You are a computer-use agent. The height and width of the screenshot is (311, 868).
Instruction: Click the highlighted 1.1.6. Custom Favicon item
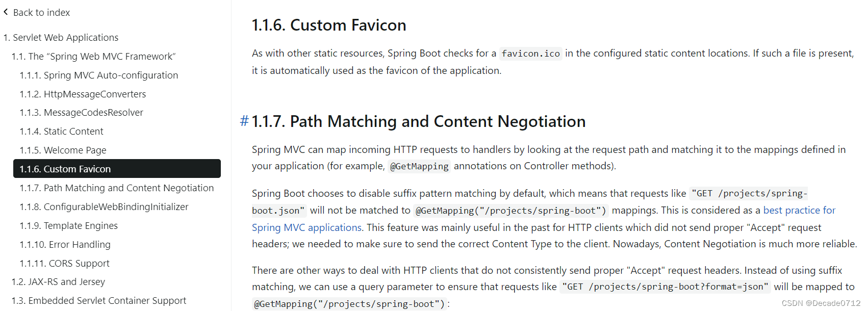point(117,169)
